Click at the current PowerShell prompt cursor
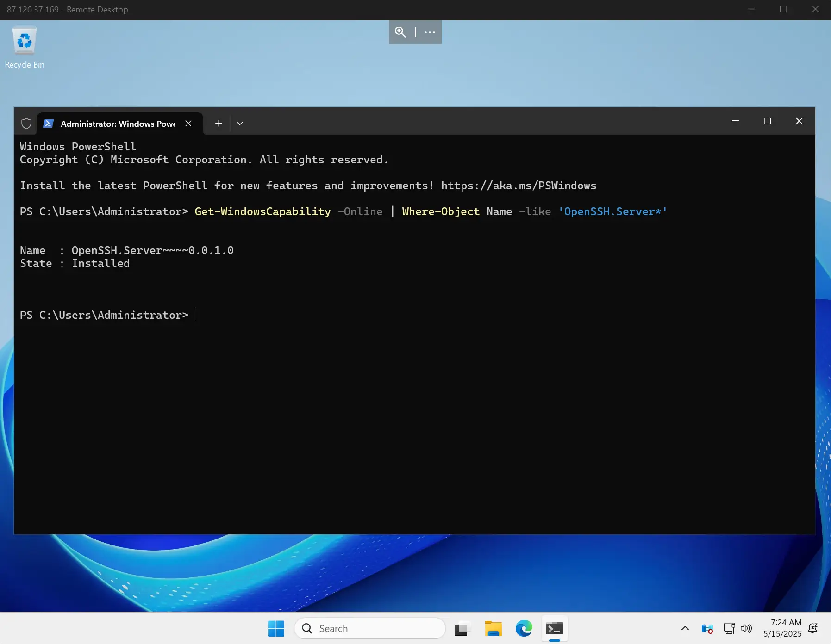 coord(195,315)
